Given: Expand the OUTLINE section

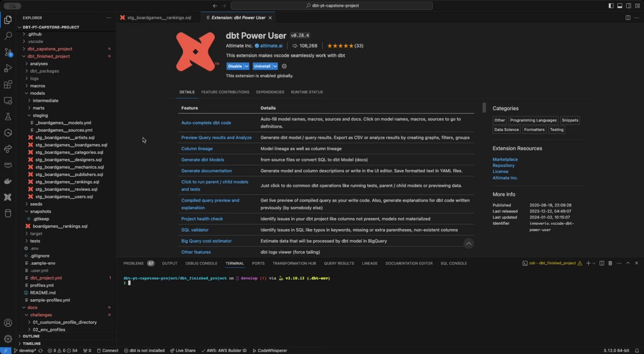Looking at the screenshot, I should point(31,336).
